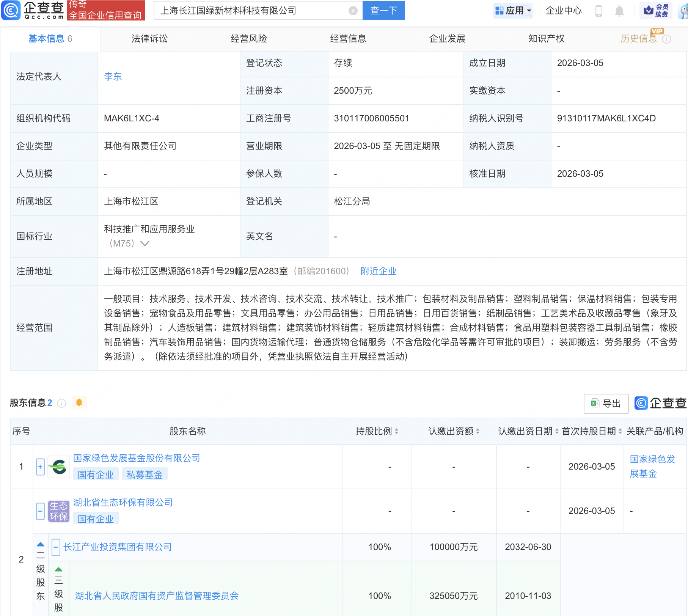Toggle the monitoring bell next to 股东信息
688x616 pixels.
tap(79, 402)
